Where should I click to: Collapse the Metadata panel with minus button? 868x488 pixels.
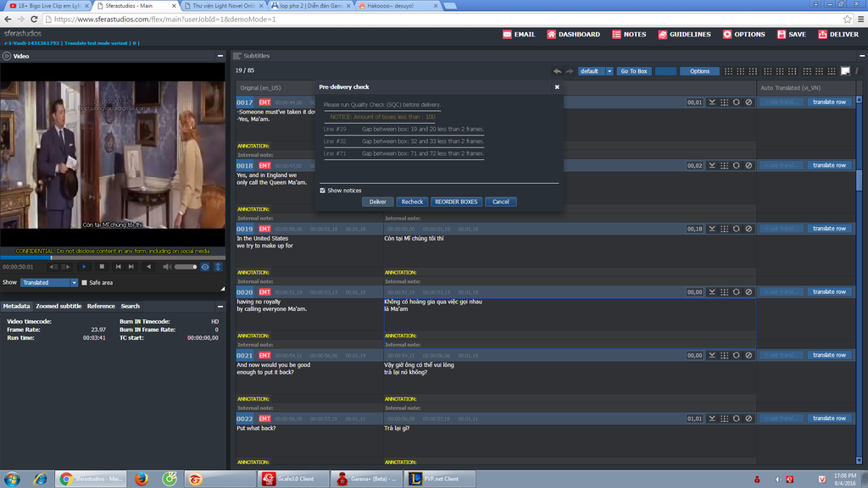tap(219, 306)
